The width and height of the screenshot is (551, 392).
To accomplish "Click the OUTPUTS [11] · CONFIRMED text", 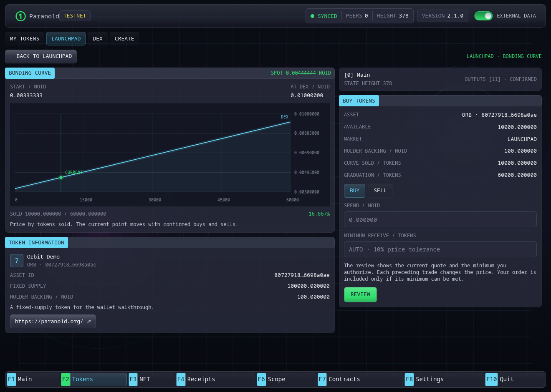I will [500, 79].
